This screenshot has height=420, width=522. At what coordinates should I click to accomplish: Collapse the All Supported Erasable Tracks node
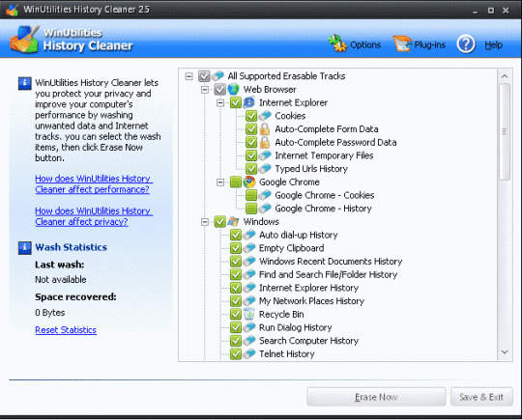click(188, 76)
